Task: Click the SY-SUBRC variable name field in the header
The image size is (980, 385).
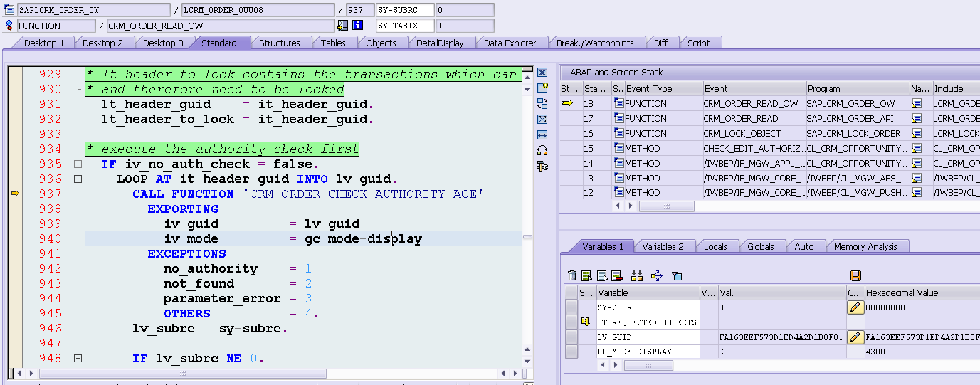Action: coord(405,10)
